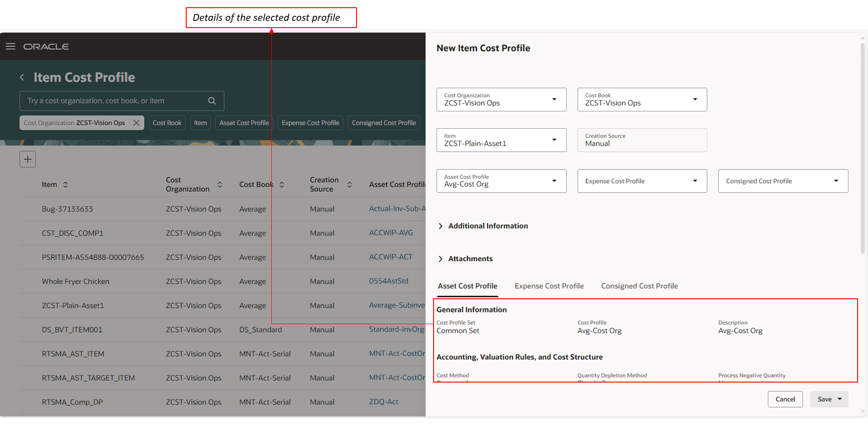Select the Cost Book filter chip
The height and width of the screenshot is (426, 868).
coord(167,123)
